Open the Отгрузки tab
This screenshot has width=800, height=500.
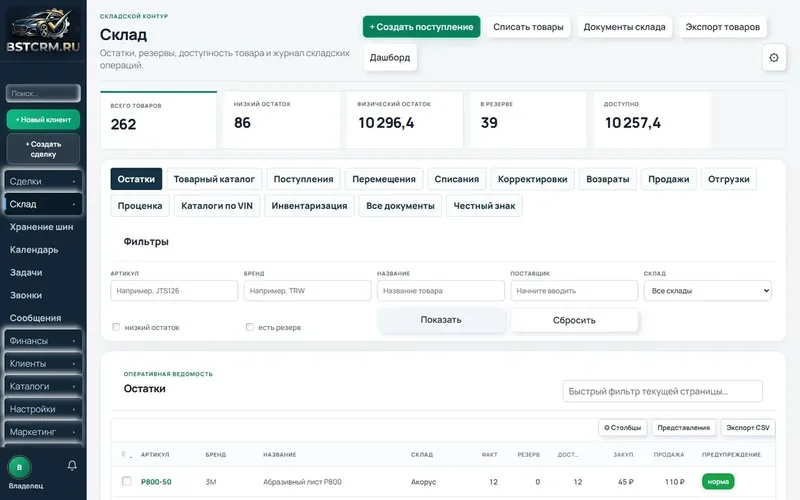(x=729, y=179)
